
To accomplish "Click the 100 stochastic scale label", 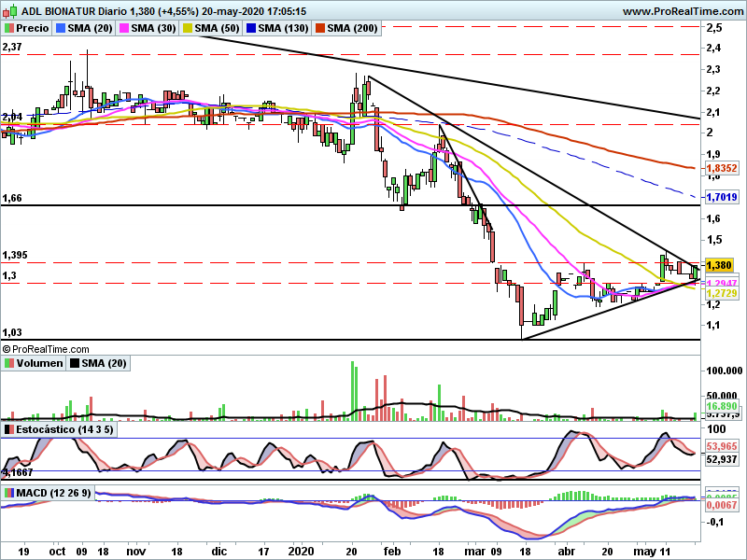I will click(716, 429).
